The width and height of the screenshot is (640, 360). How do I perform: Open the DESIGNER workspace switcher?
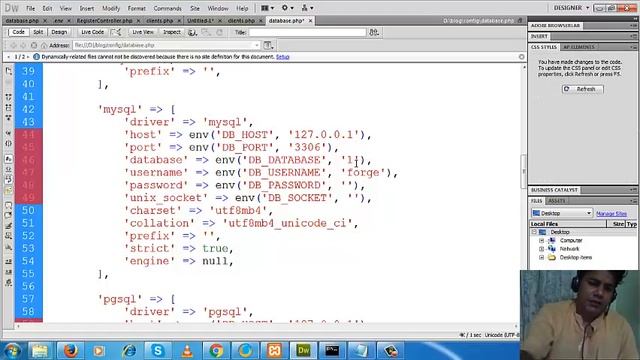pos(571,8)
